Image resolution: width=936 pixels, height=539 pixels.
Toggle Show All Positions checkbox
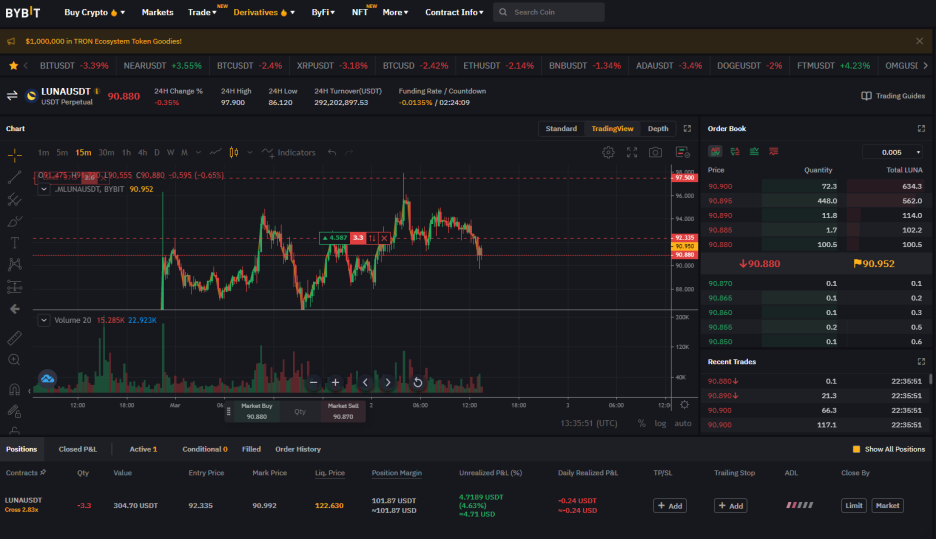tap(856, 449)
